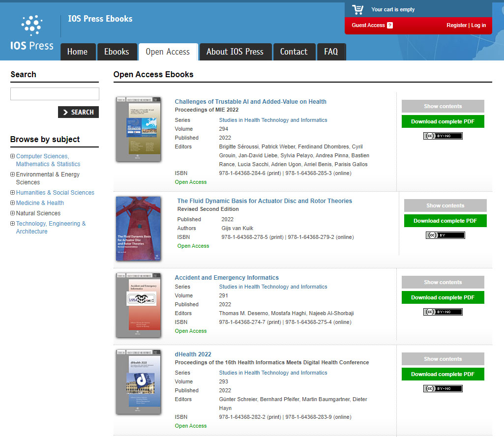Click the SEARCH button
The height and width of the screenshot is (437, 504).
coord(79,112)
